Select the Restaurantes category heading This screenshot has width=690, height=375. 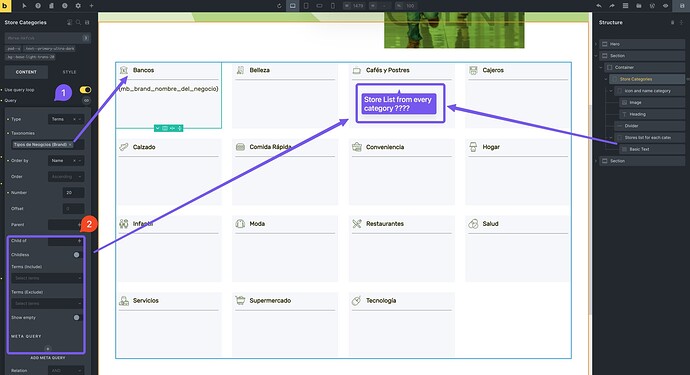[x=385, y=224]
